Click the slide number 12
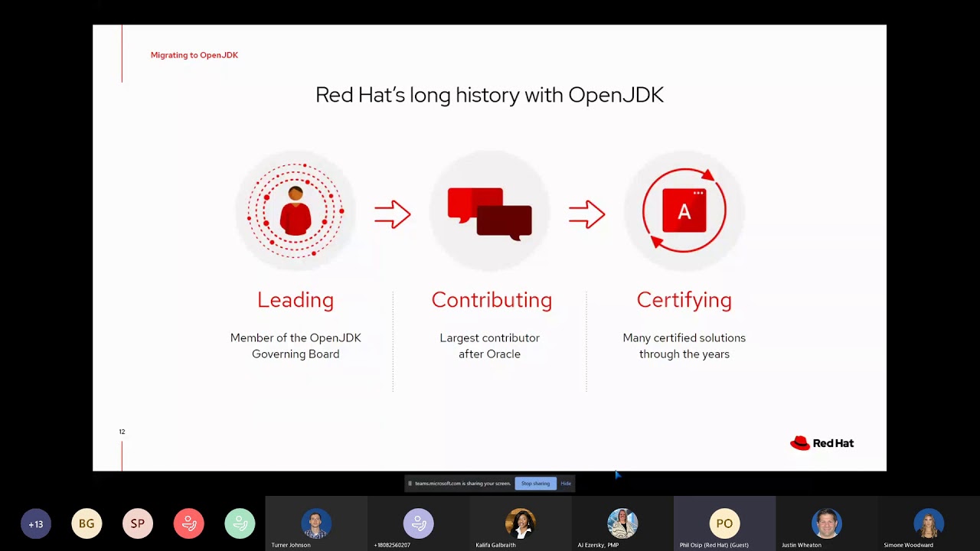Viewport: 980px width, 551px height. click(x=122, y=432)
